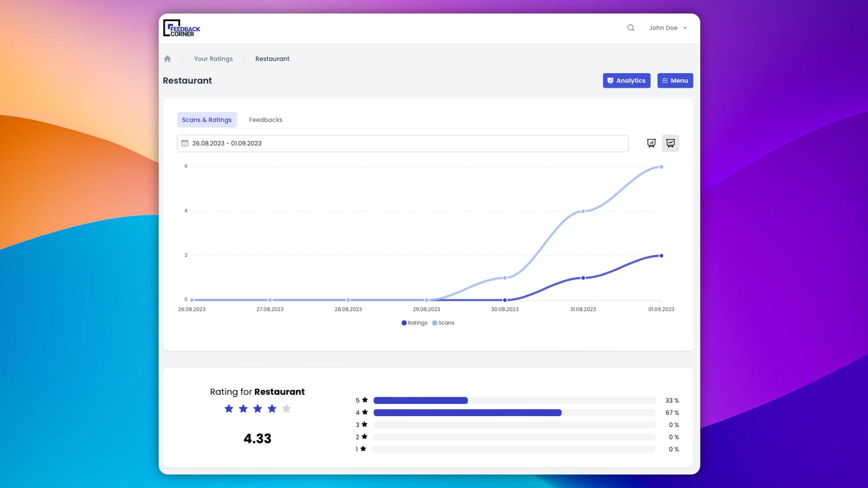This screenshot has height=488, width=868.
Task: Click the calendar icon in date field
Action: coord(185,143)
